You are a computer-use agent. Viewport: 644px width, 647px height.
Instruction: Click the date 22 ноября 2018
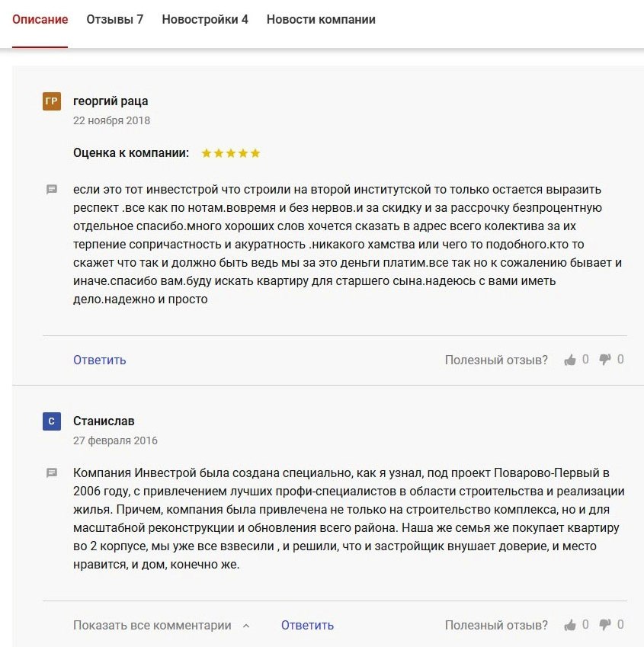(x=111, y=120)
